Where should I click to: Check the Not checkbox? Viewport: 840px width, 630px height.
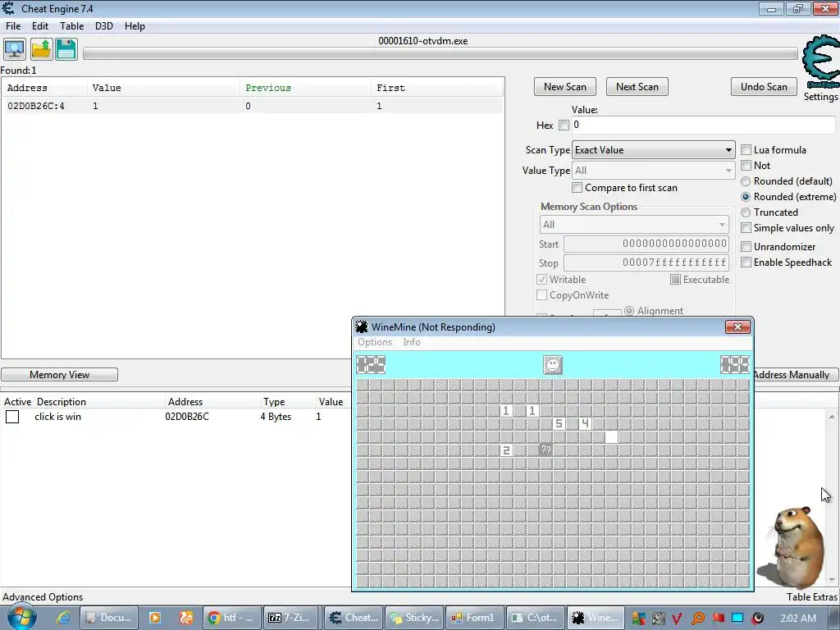(x=746, y=166)
